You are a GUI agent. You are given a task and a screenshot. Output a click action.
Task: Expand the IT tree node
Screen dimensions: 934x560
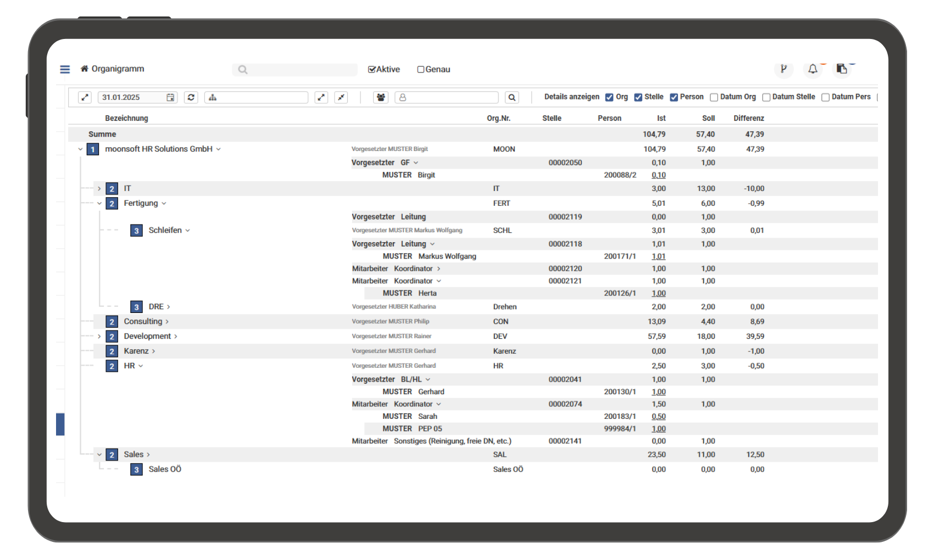pos(99,189)
